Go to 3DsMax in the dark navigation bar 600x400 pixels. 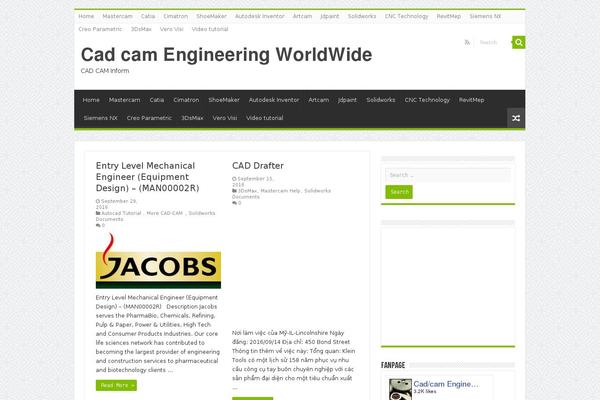[192, 118]
